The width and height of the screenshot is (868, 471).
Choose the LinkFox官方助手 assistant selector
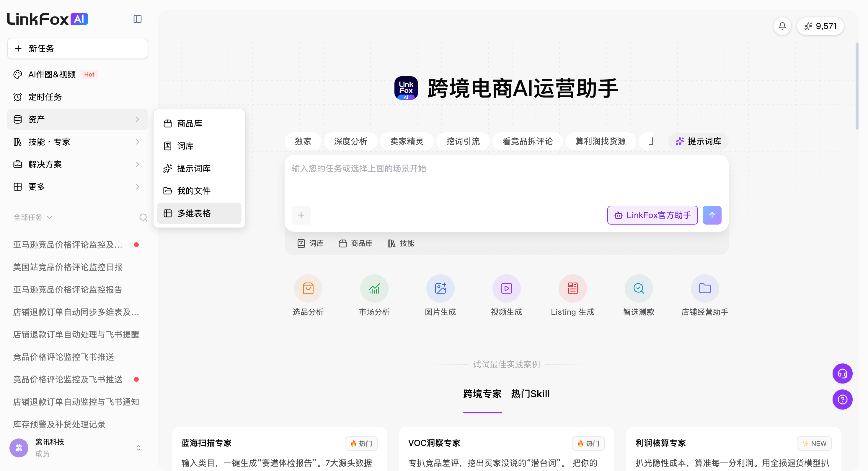pyautogui.click(x=652, y=215)
